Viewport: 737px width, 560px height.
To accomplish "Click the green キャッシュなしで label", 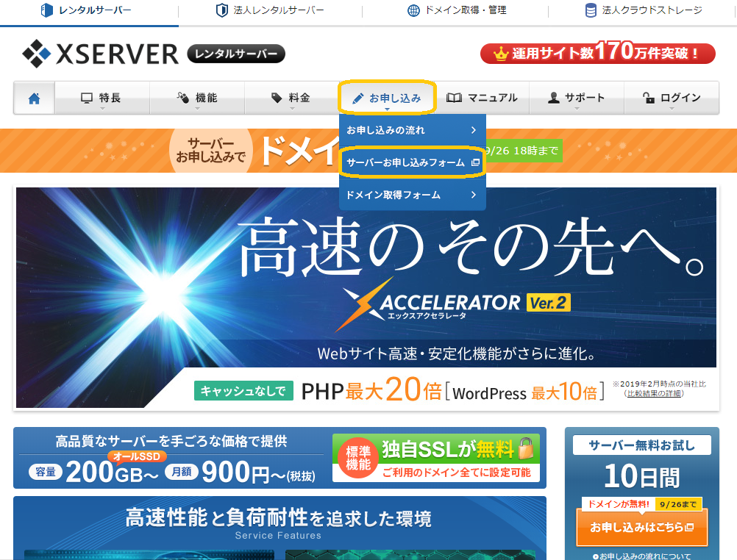I will 243,390.
